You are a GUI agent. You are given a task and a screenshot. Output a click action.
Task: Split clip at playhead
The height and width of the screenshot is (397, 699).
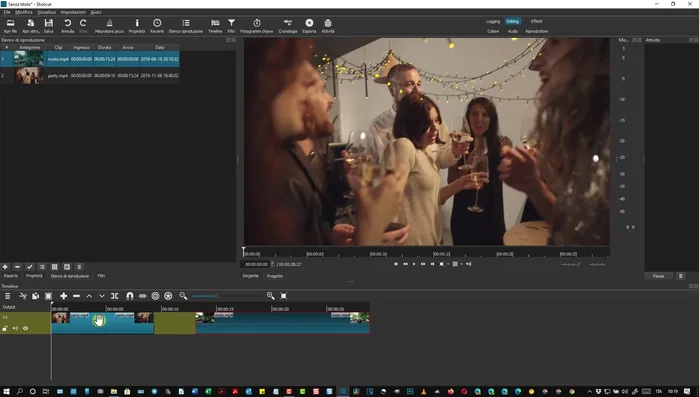115,296
